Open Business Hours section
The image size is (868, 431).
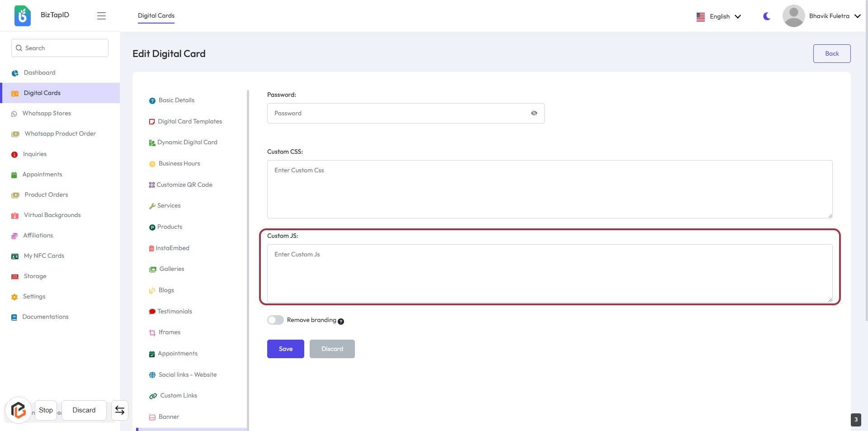tap(179, 164)
